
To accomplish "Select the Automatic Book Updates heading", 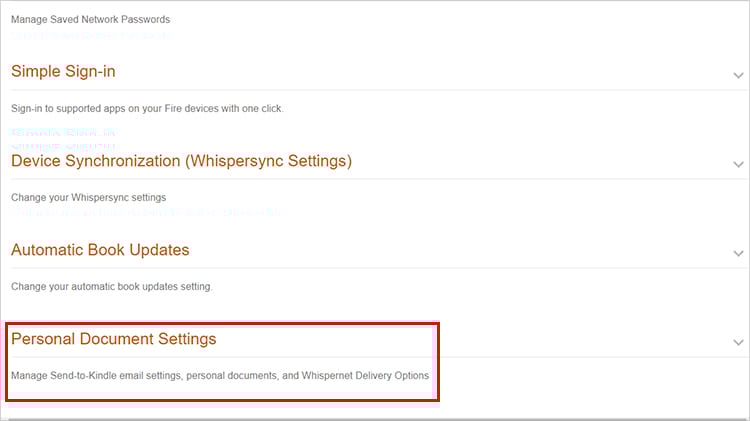I will tap(100, 250).
